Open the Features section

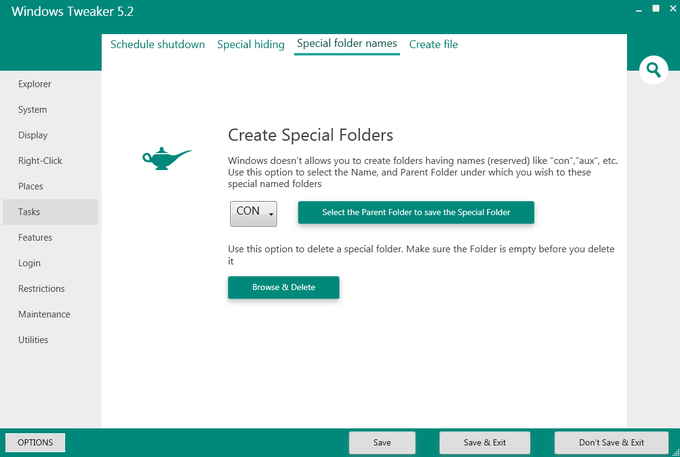click(x=50, y=238)
